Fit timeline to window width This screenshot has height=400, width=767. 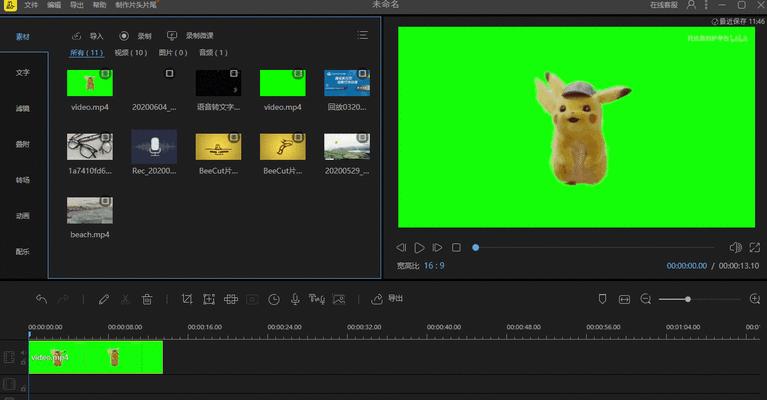tap(624, 299)
